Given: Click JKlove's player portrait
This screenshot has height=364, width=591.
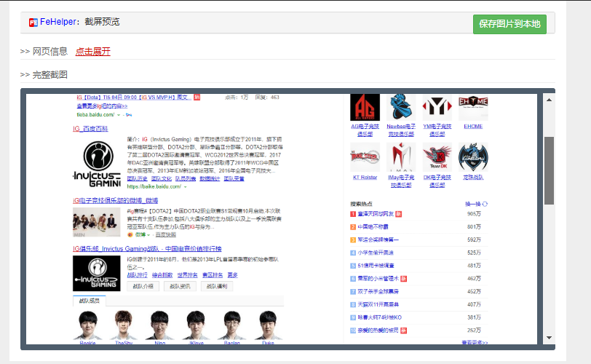Looking at the screenshot, I should click(196, 325).
